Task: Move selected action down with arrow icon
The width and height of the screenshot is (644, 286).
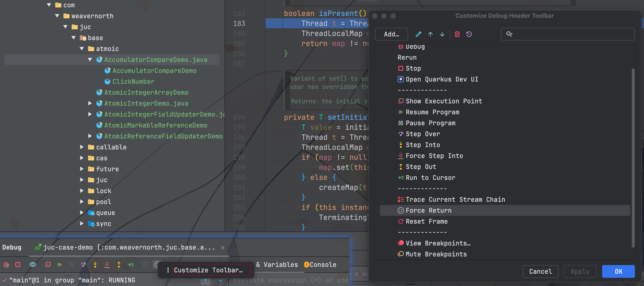Action: [442, 34]
